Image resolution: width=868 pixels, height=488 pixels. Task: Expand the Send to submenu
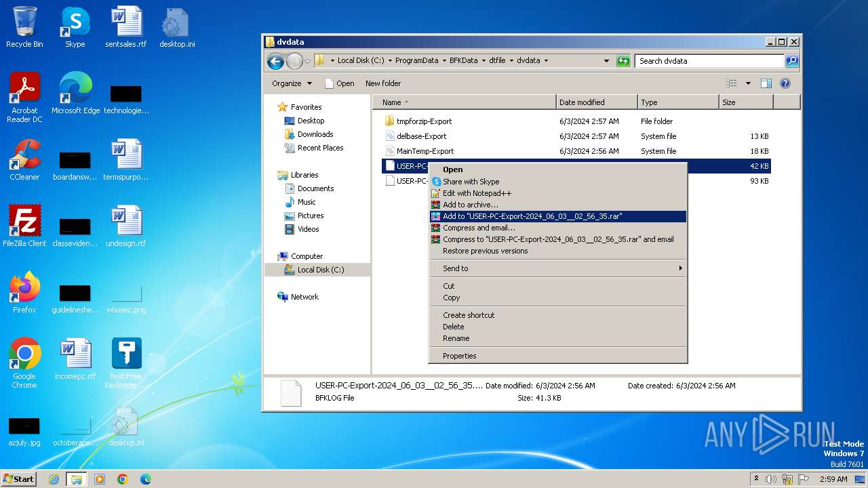click(x=558, y=268)
